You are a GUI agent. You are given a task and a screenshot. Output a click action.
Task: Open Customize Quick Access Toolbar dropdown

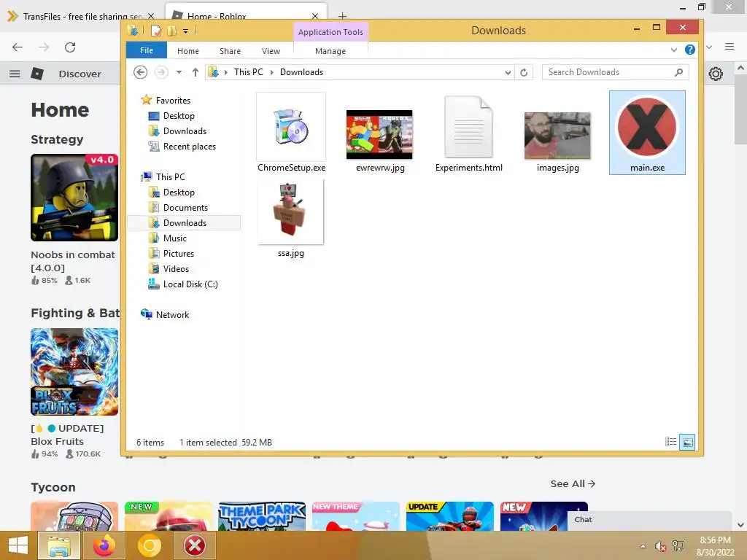186,31
